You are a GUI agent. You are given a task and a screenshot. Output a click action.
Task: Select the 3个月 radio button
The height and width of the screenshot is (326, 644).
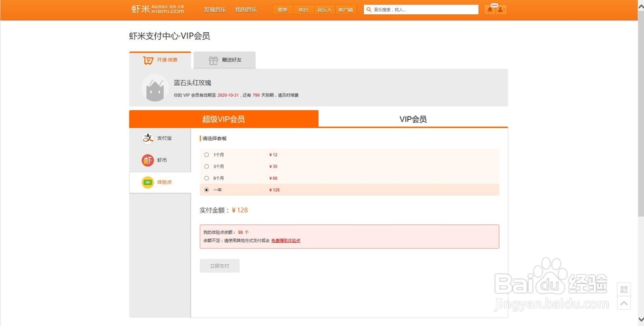pyautogui.click(x=207, y=166)
